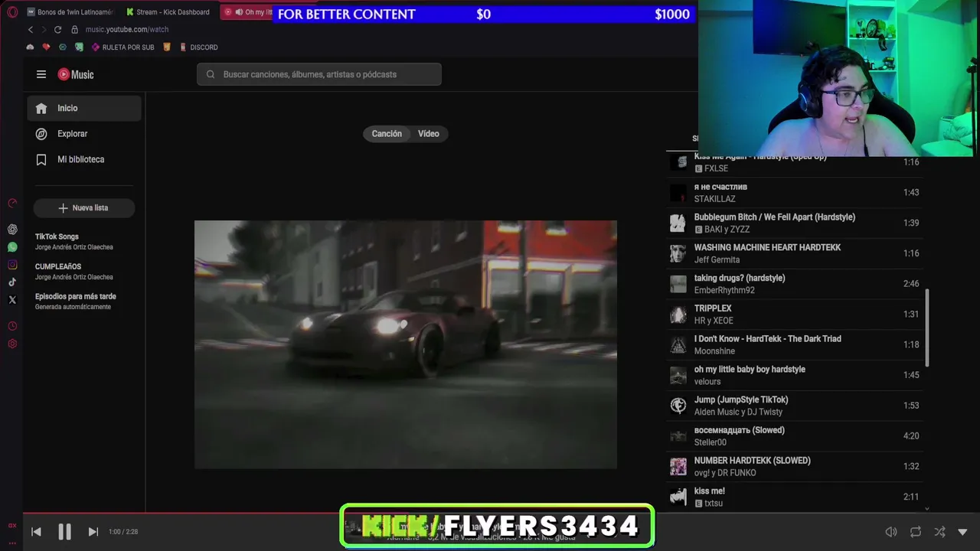Open the Opera main menu icon
The width and height of the screenshot is (980, 551).
coord(12,12)
